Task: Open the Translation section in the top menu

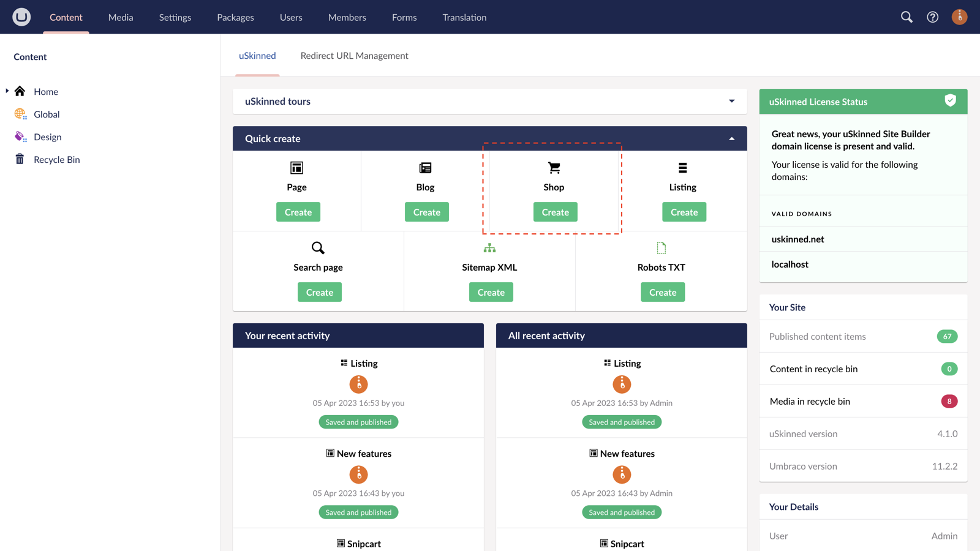Action: tap(464, 17)
